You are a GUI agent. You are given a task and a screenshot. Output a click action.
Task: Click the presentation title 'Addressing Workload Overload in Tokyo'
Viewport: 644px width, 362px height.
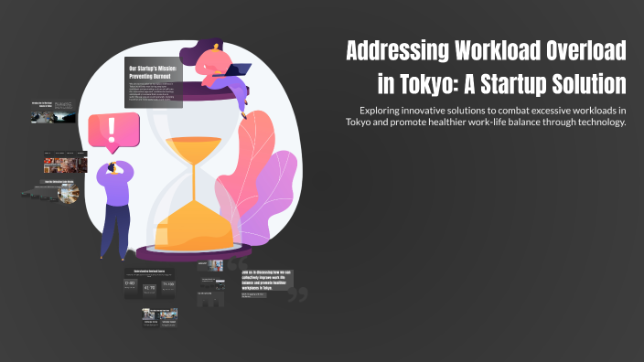point(487,67)
